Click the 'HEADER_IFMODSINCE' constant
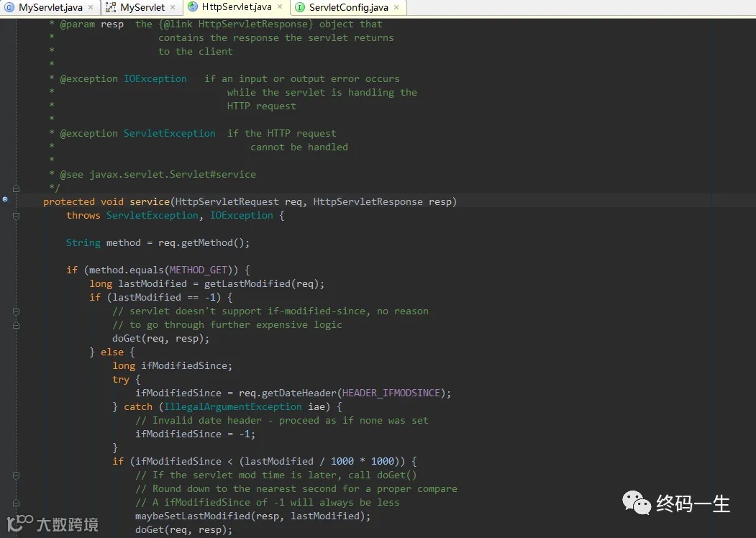This screenshot has height=538, width=756. (391, 393)
